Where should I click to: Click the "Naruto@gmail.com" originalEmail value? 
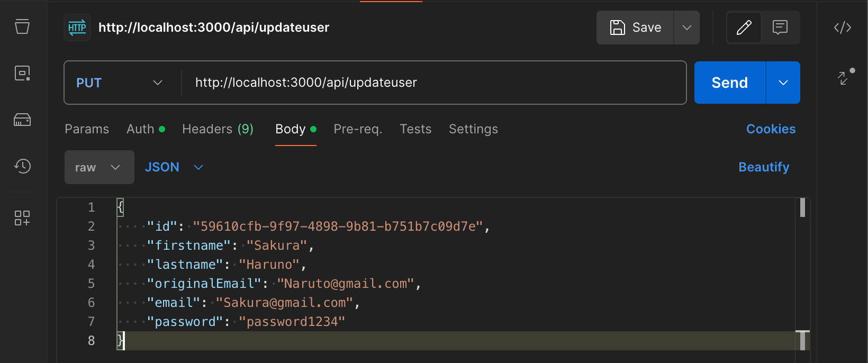click(346, 284)
